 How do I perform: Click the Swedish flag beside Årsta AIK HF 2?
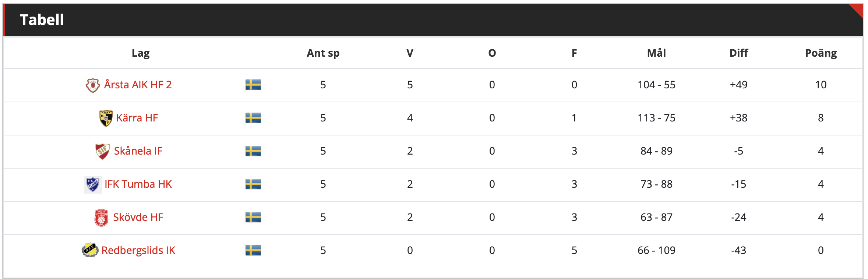[253, 85]
